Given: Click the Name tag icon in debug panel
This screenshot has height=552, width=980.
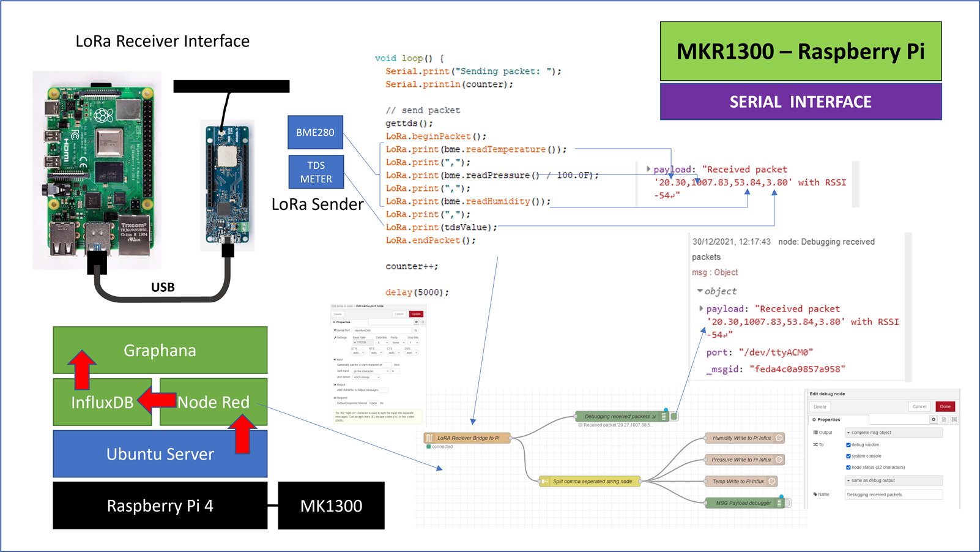Looking at the screenshot, I should pos(815,494).
